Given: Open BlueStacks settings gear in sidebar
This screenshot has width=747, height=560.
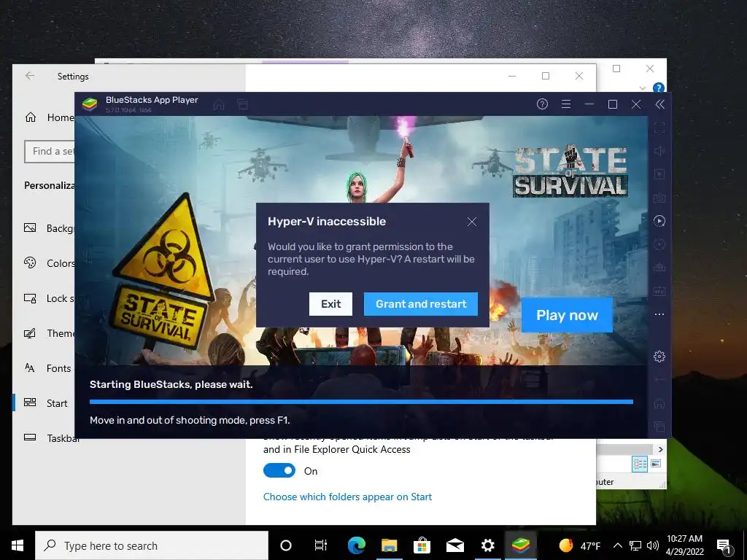Looking at the screenshot, I should click(x=659, y=356).
